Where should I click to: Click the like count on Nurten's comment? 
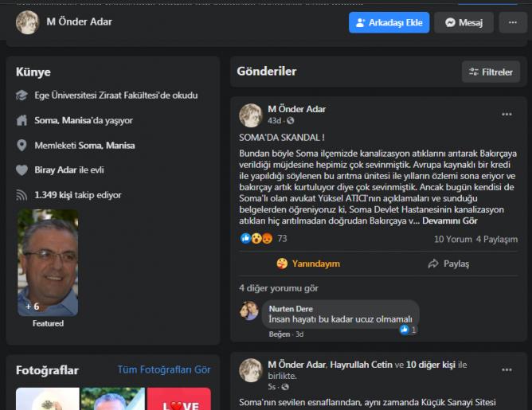point(408,329)
